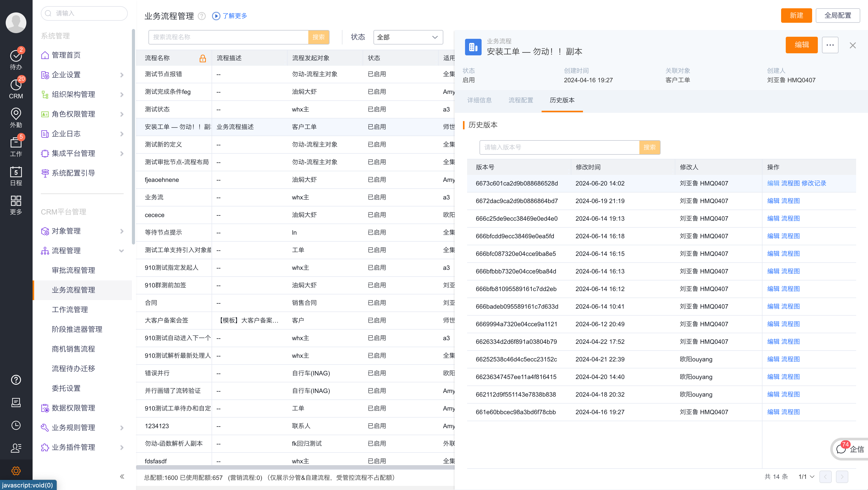The image size is (868, 490).
Task: Click the more options ellipsis button in detail panel
Action: (829, 45)
